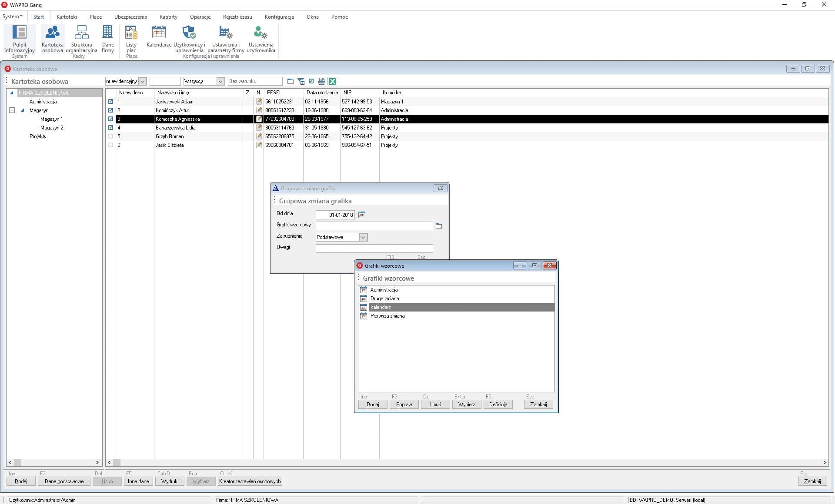
Task: Open Zatrudnienie Podstawowe dropdown
Action: [x=363, y=237]
